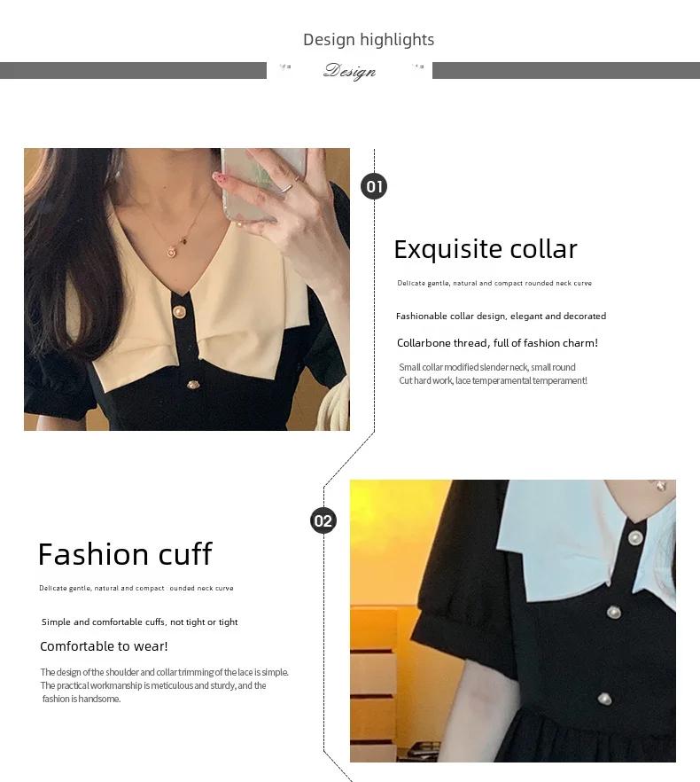Select the Exquisite collar title
This screenshot has width=700, height=782.
(486, 249)
